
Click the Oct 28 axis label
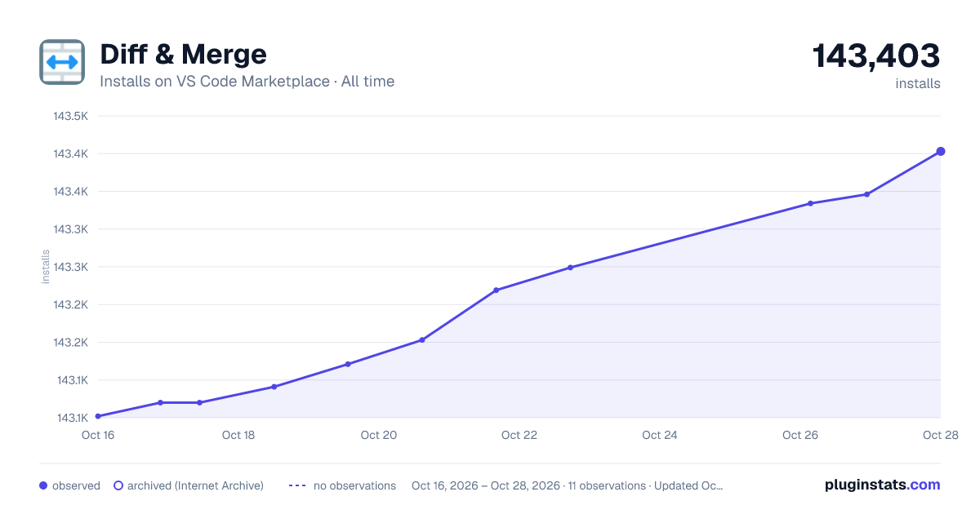pos(939,435)
